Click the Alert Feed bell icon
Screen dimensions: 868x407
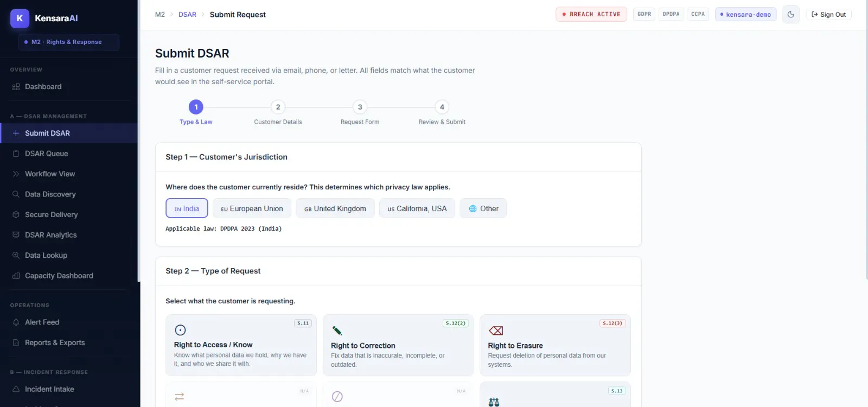(16, 322)
